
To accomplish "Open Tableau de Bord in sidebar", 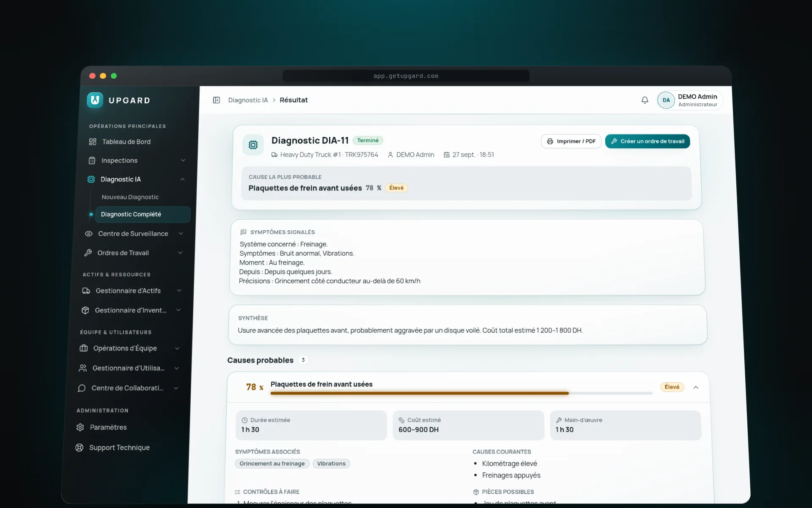I will [x=126, y=142].
